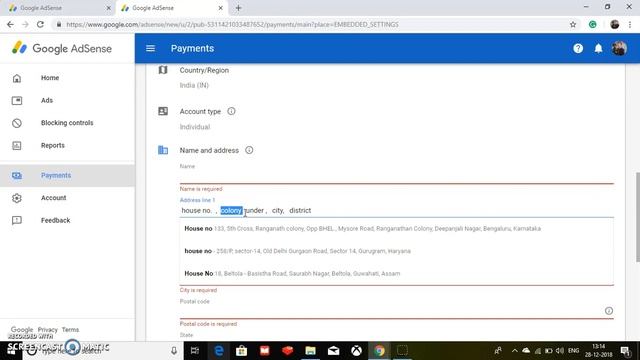
Task: Click the page vertical scrollbar
Action: (638, 217)
